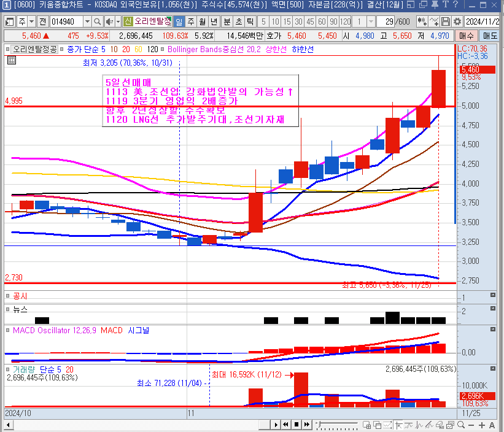
Task: Click the magnifier search icon beside stock code
Action: click(x=97, y=21)
